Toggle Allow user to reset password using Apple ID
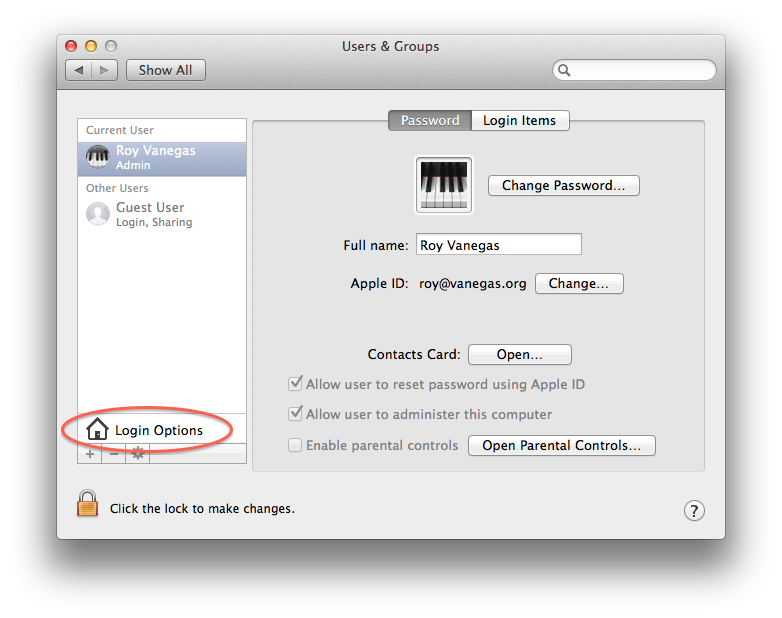The height and width of the screenshot is (618, 782). pos(296,384)
